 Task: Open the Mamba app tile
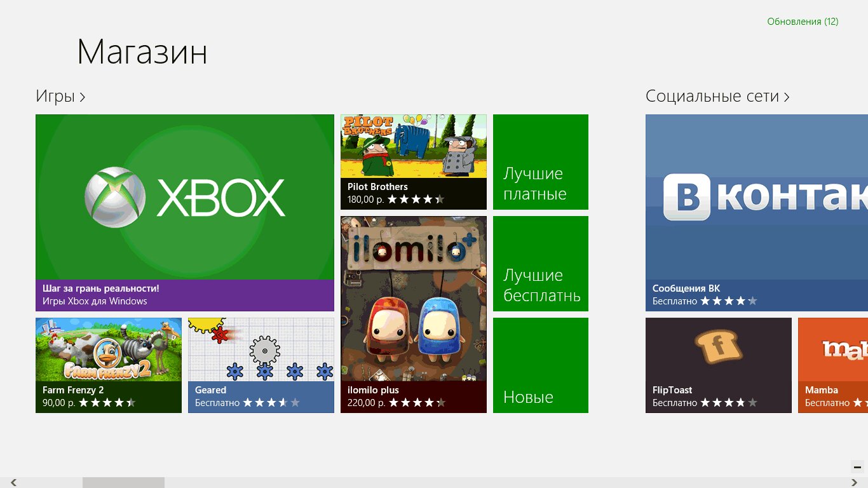coord(833,365)
